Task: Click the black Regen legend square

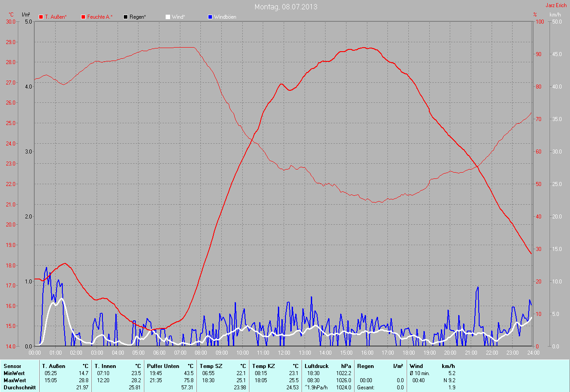Action: (x=126, y=17)
